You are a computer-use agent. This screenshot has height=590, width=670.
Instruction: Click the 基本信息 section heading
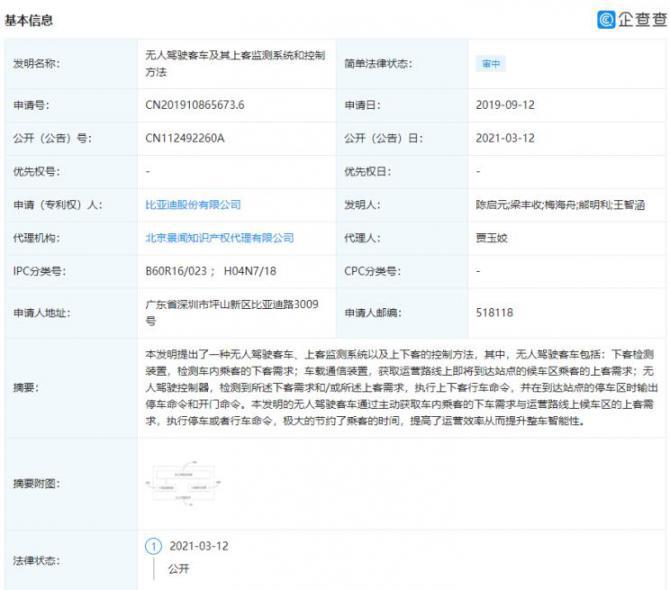coord(29,20)
